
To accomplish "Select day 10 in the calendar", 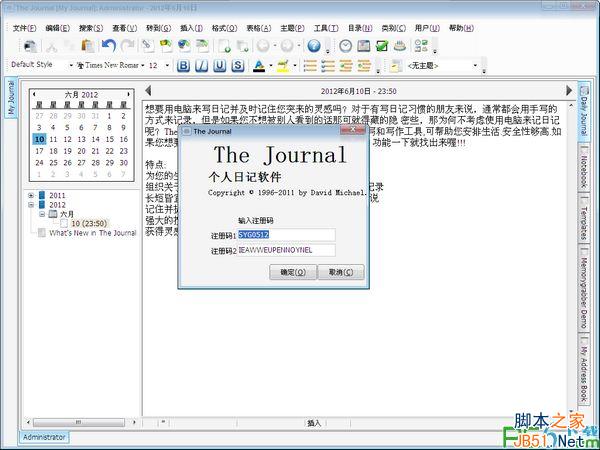I will 39,139.
